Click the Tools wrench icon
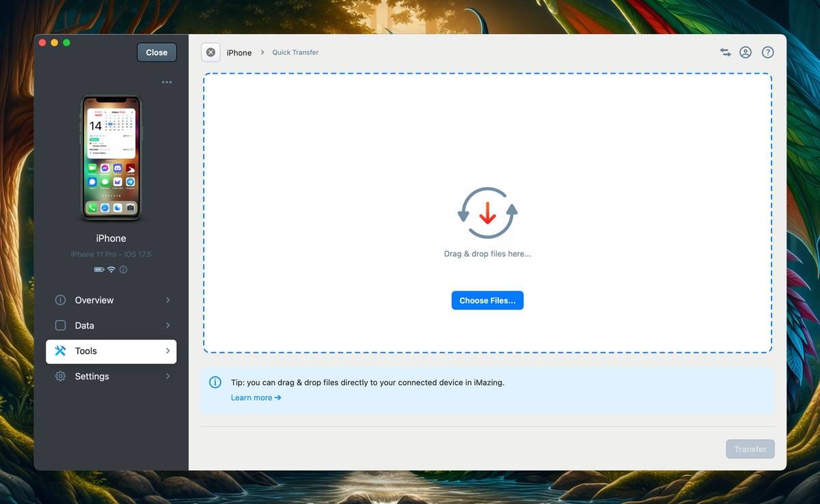Viewport: 820px width, 504px height. pos(60,351)
